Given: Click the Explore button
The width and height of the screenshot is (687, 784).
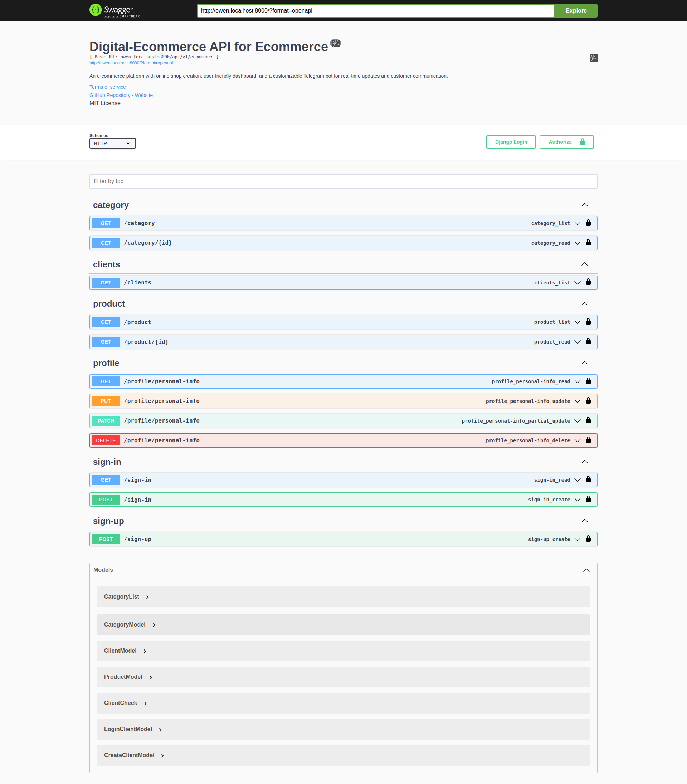Looking at the screenshot, I should tap(575, 10).
